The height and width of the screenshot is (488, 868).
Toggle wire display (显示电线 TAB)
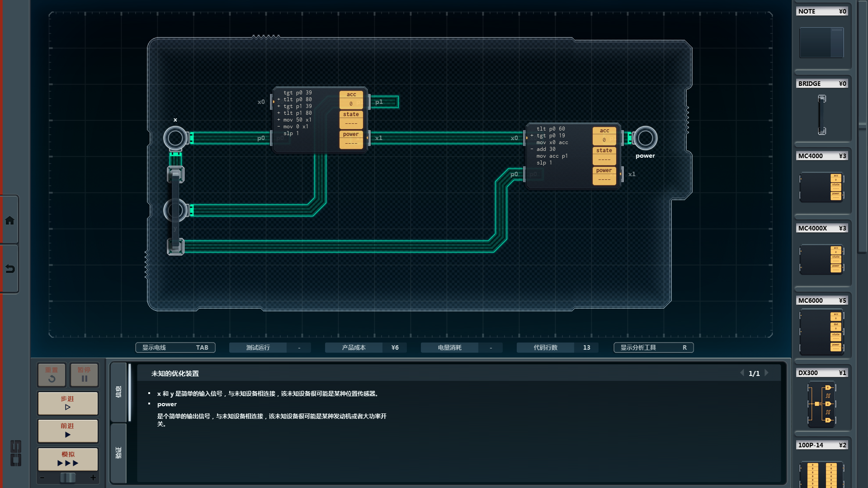pyautogui.click(x=175, y=347)
